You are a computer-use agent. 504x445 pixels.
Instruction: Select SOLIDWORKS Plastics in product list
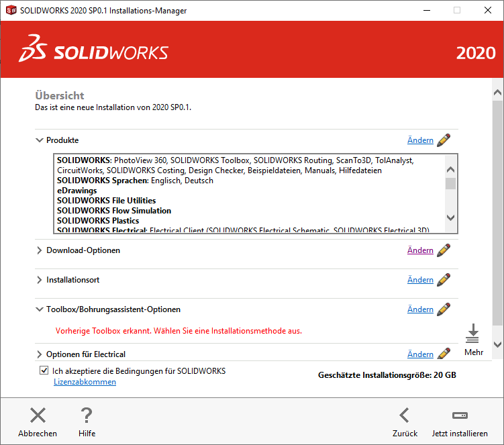pyautogui.click(x=98, y=221)
